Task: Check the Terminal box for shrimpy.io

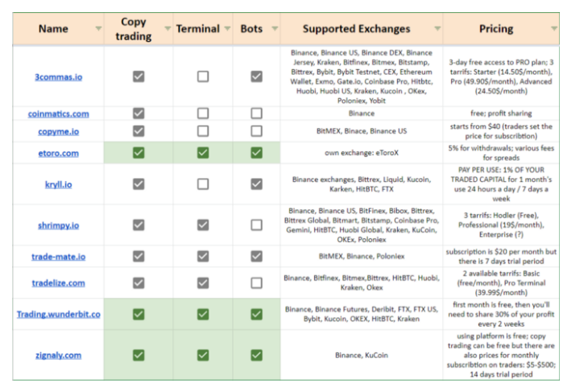Action: (x=203, y=225)
